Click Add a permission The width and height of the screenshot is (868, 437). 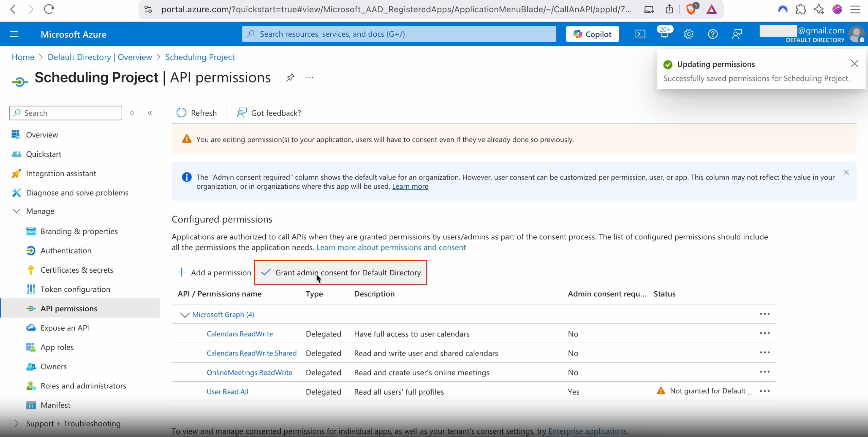(x=214, y=273)
